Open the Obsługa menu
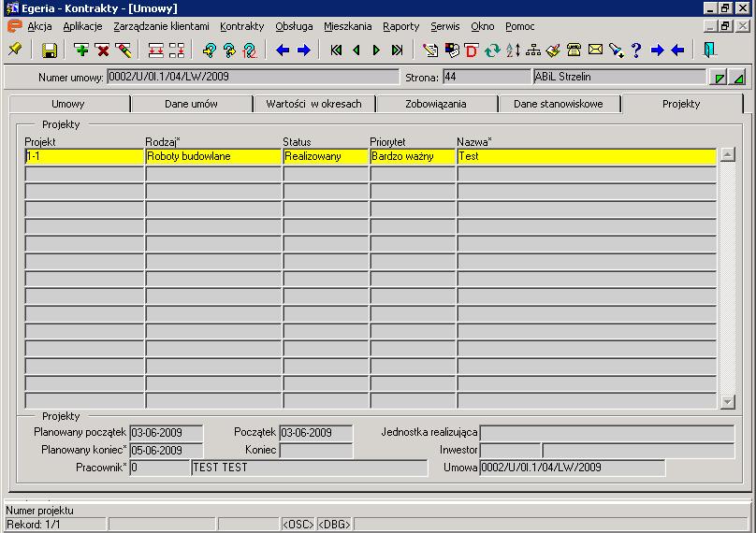The width and height of the screenshot is (756, 533). 294,26
